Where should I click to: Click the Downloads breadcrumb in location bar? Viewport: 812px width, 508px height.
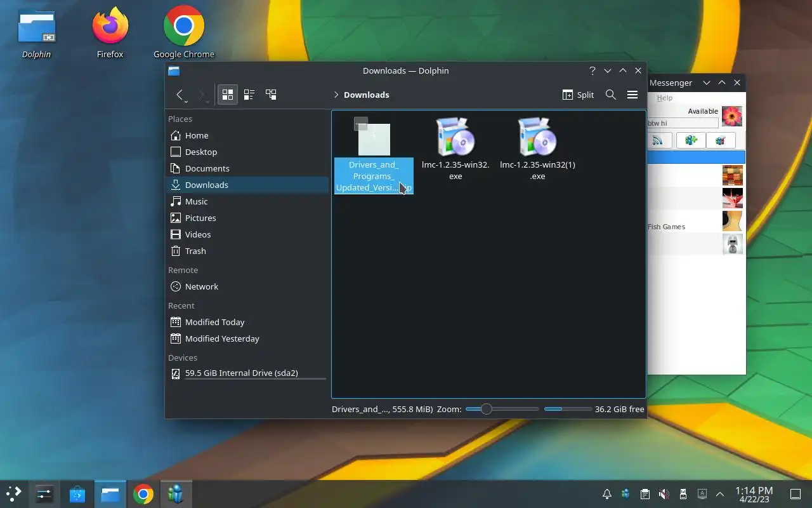pos(367,95)
